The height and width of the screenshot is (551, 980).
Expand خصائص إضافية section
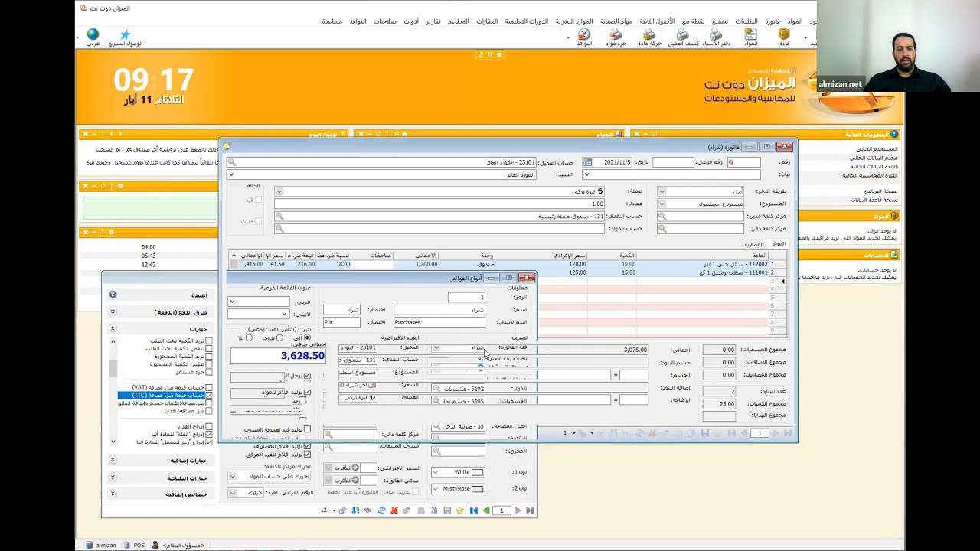click(x=113, y=494)
